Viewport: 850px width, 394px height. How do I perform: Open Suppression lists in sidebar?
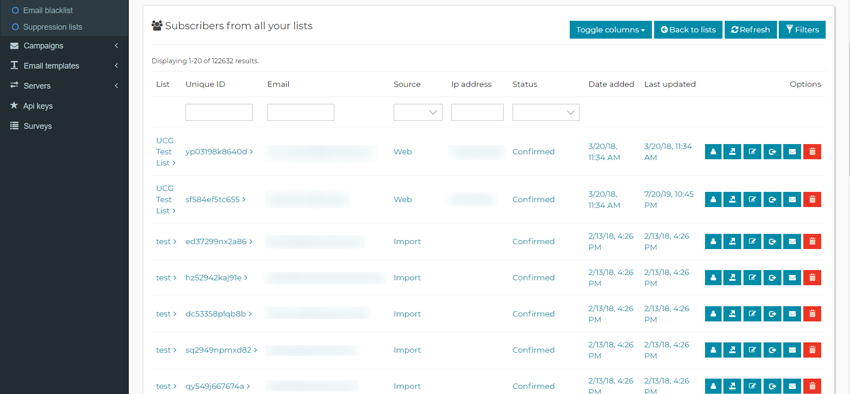pyautogui.click(x=53, y=27)
